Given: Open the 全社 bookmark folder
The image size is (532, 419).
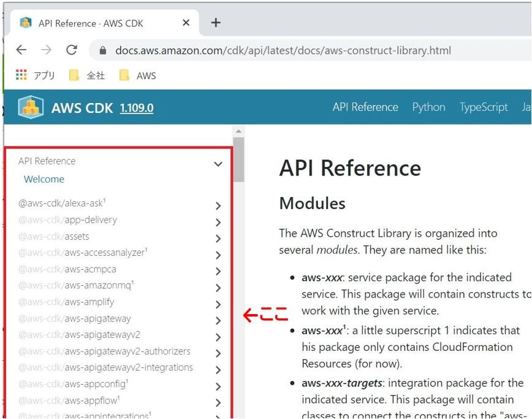Looking at the screenshot, I should coord(87,75).
